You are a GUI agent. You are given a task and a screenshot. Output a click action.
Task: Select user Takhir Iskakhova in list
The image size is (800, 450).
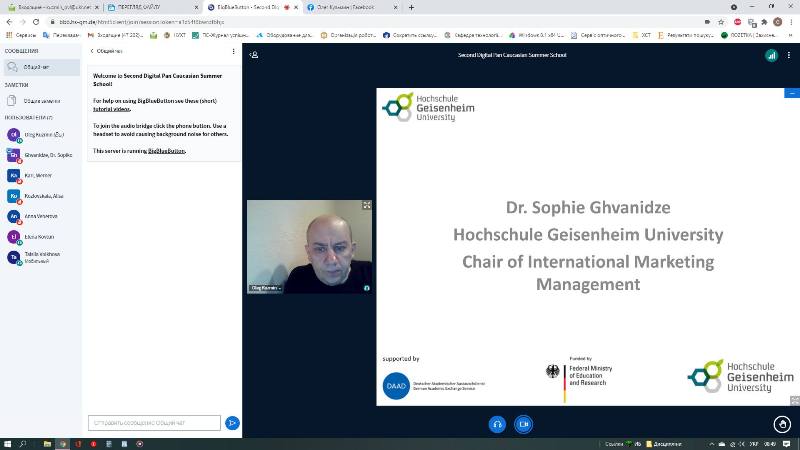42,258
